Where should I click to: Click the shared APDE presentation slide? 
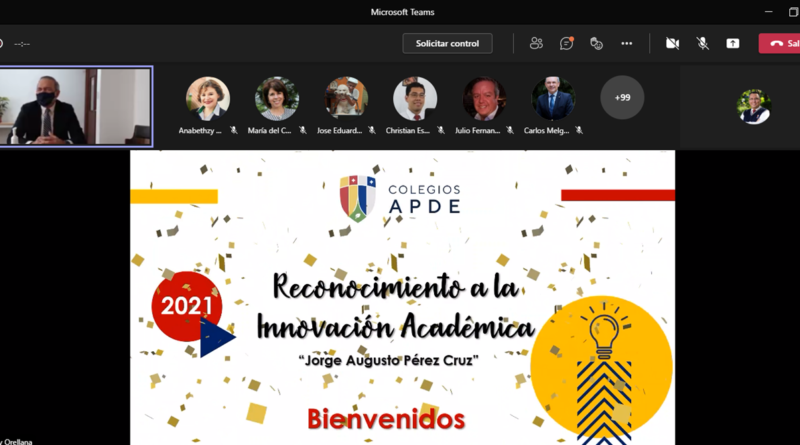click(x=403, y=297)
